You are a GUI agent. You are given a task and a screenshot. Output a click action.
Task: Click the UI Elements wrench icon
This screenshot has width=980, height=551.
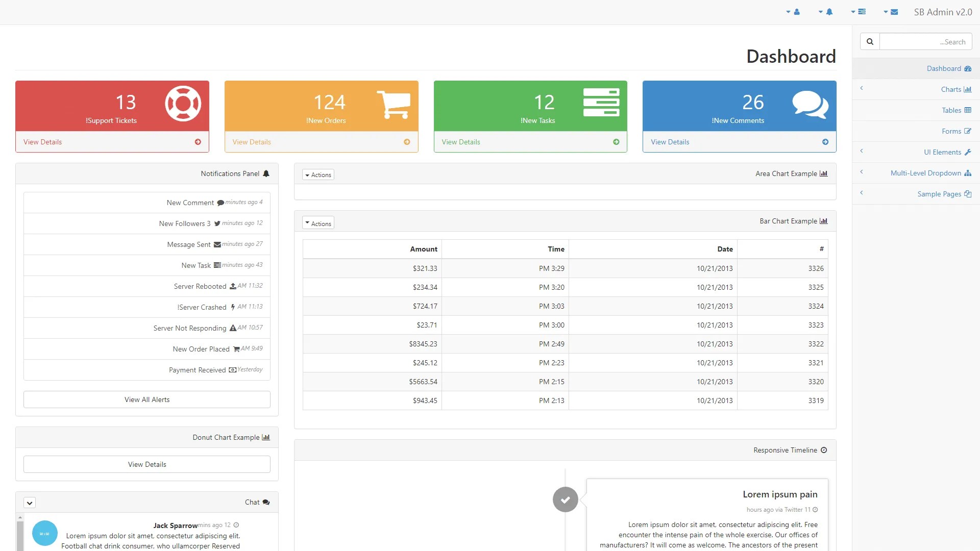968,152
